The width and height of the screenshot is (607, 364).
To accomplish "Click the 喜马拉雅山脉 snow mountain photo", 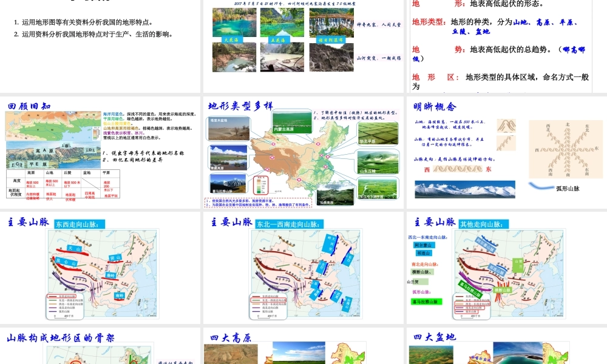I will pyautogui.click(x=228, y=184).
